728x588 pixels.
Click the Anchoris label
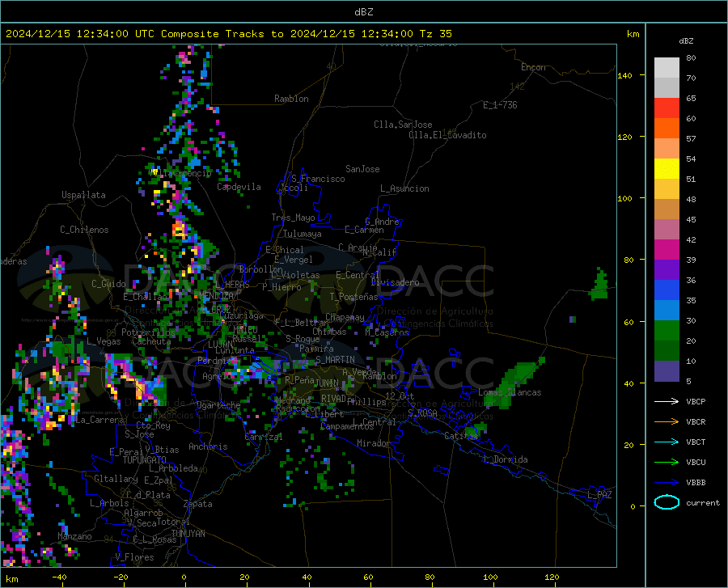[208, 446]
